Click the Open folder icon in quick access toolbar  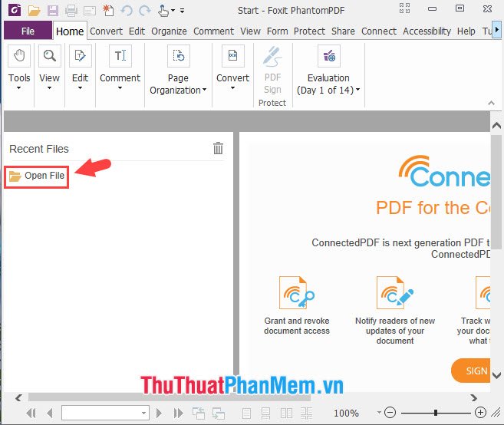[34, 11]
